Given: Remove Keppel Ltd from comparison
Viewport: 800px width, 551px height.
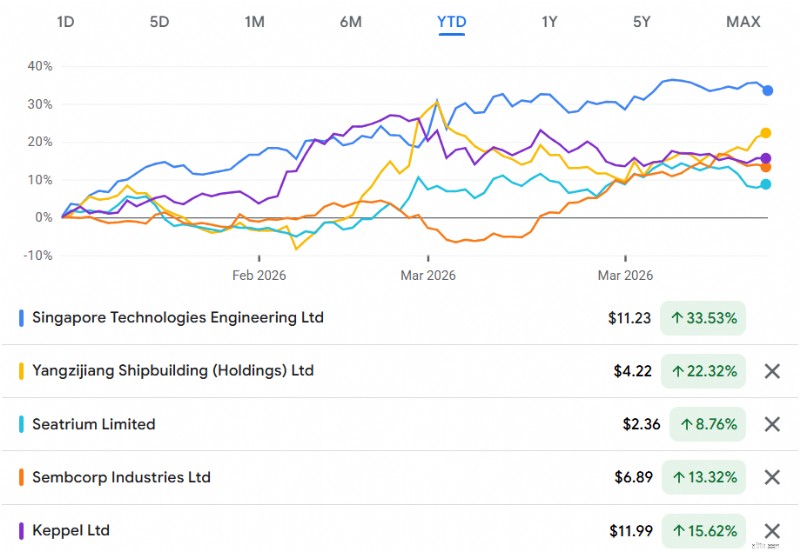Looking at the screenshot, I should click(x=772, y=531).
